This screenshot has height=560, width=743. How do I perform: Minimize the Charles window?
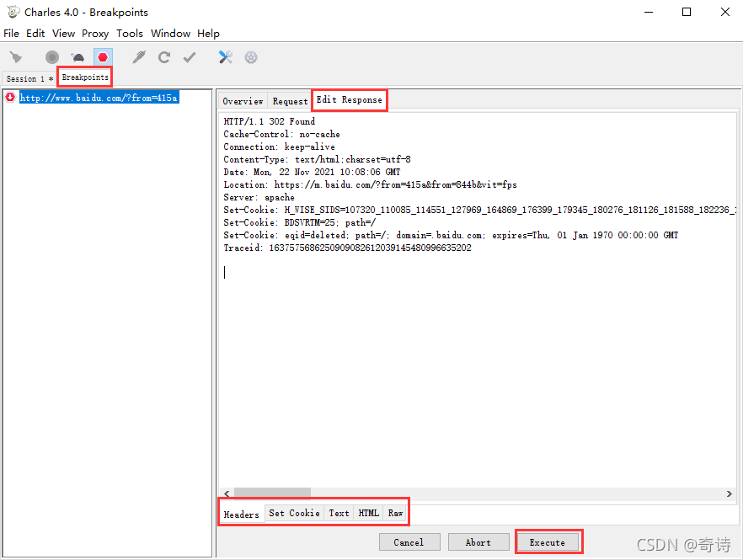pos(649,13)
